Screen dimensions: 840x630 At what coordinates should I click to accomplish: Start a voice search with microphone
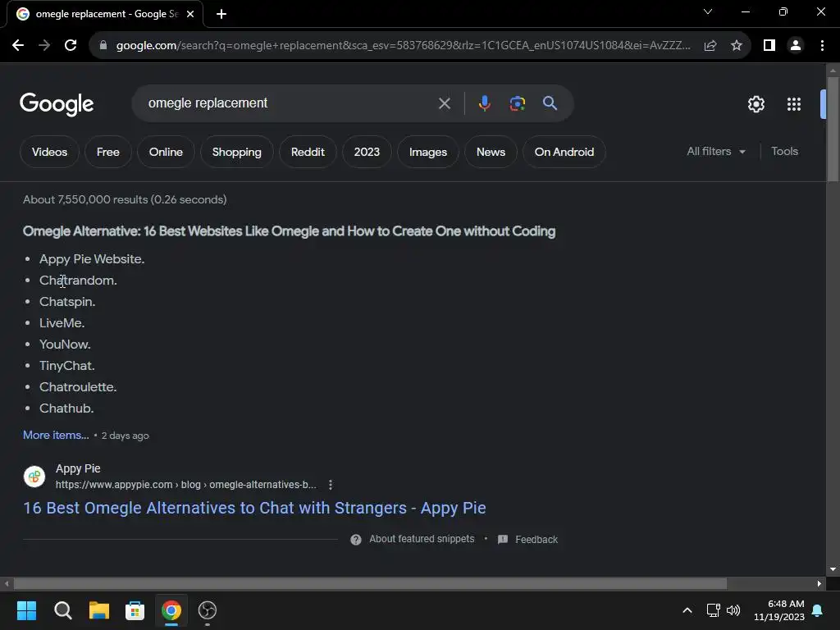tap(484, 103)
